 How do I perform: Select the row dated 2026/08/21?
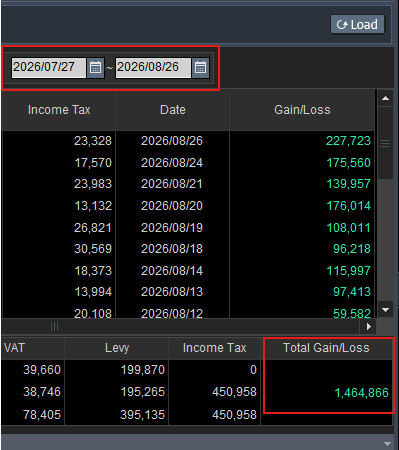(x=188, y=184)
